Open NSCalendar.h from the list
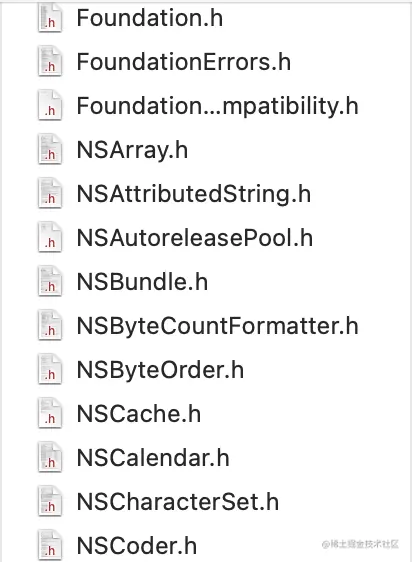Image resolution: width=412 pixels, height=562 pixels. [153, 458]
